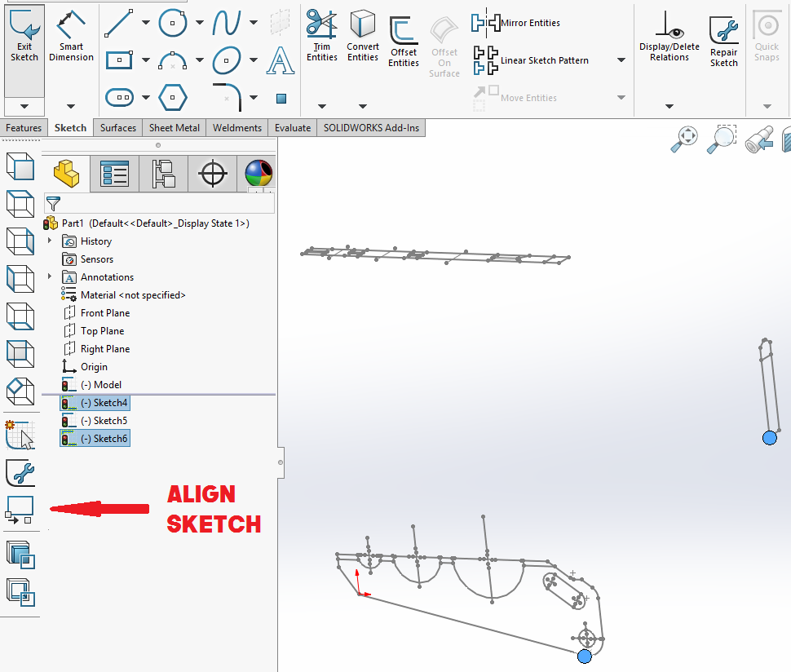Switch to the Sheet Metal tab
This screenshot has height=672, width=791.
(x=174, y=128)
